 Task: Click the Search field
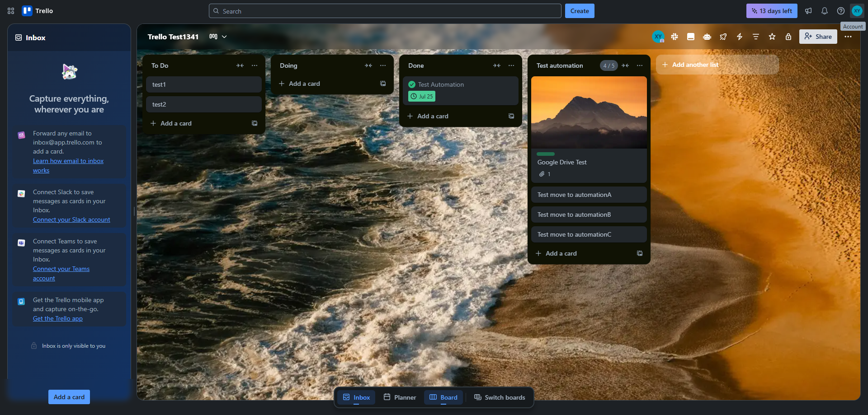tap(385, 11)
